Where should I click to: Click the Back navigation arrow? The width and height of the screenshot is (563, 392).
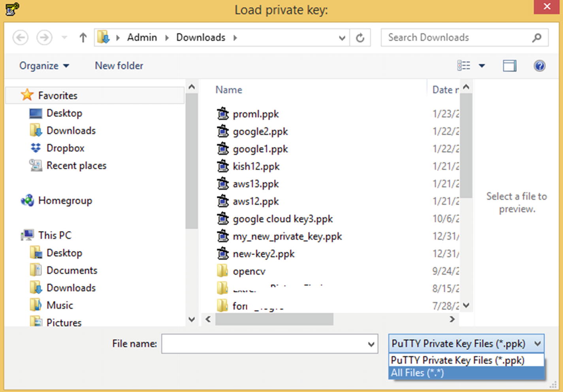(21, 38)
